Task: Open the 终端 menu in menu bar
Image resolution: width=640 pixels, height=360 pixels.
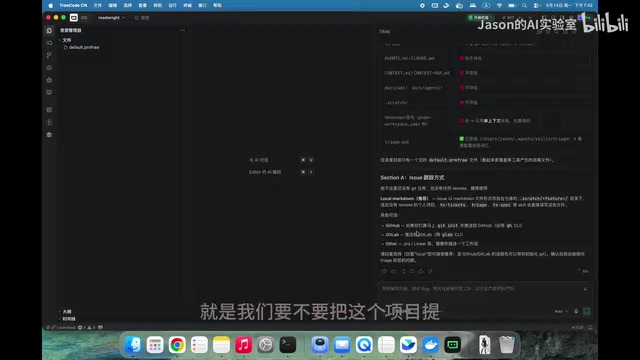Action: 187,5
